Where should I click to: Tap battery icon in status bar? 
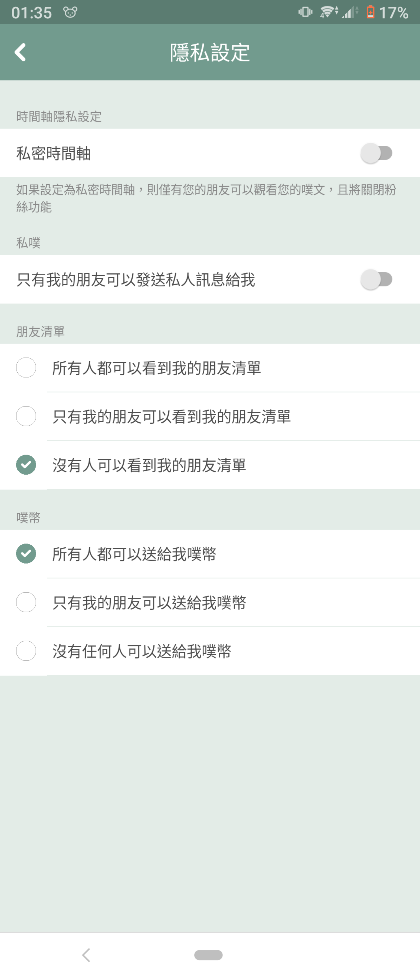[x=370, y=12]
